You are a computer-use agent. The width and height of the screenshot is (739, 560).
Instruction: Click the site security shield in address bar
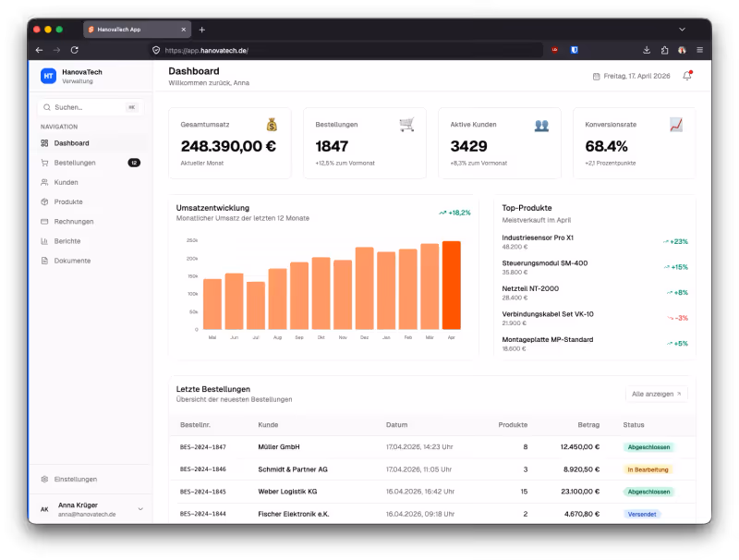[156, 51]
